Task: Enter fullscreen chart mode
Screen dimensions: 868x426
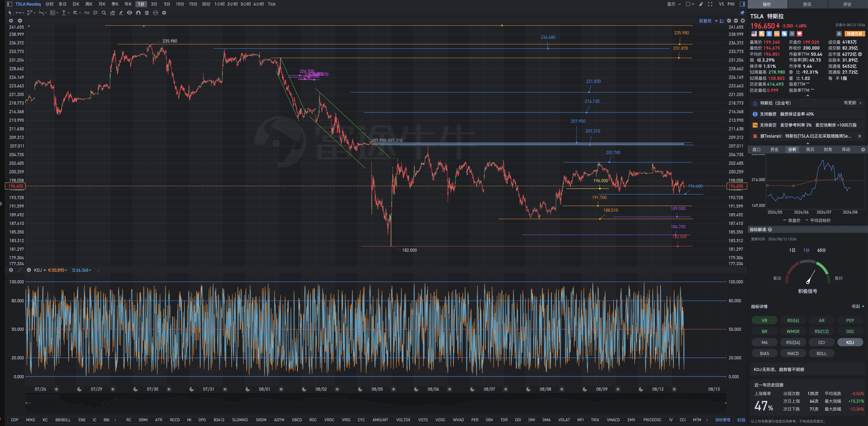Action: [x=710, y=4]
